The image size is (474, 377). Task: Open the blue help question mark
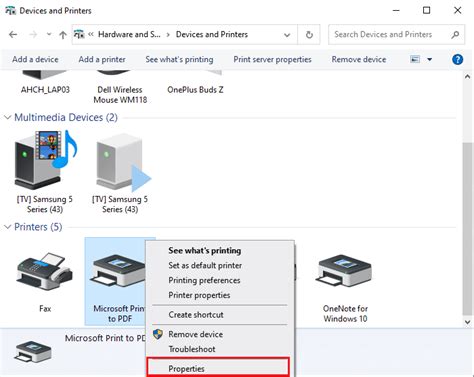[457, 60]
